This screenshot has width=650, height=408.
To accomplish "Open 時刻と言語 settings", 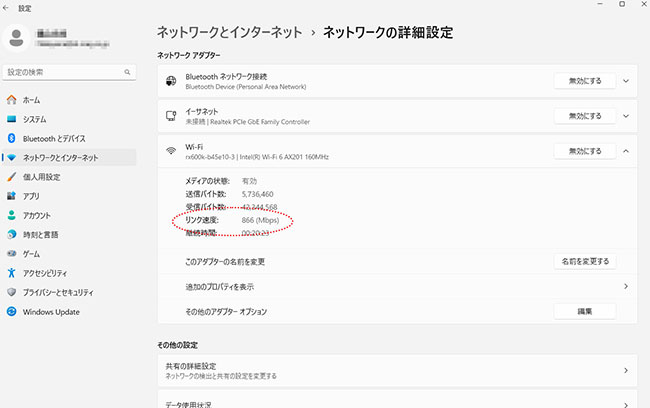I will coord(41,234).
